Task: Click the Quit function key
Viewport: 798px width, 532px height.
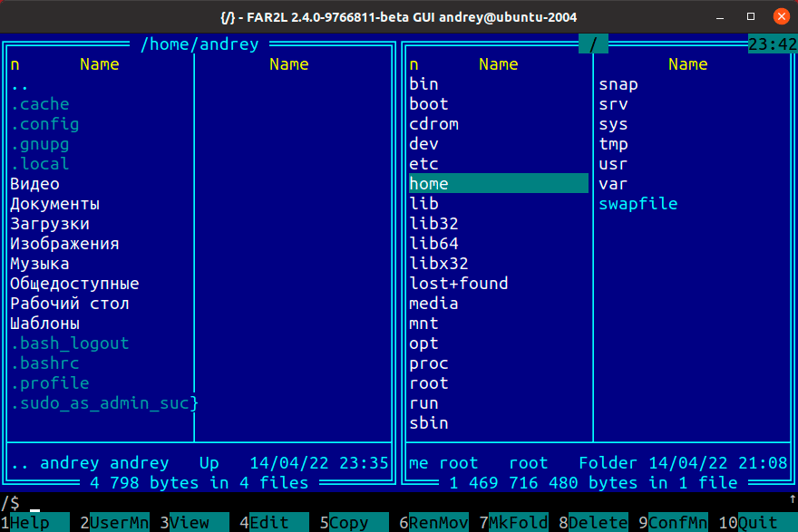Action: (757, 523)
